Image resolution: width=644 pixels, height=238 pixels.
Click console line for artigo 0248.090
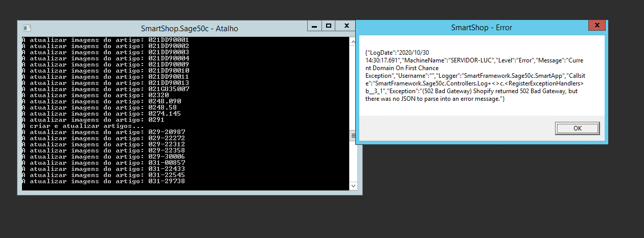tap(102, 101)
